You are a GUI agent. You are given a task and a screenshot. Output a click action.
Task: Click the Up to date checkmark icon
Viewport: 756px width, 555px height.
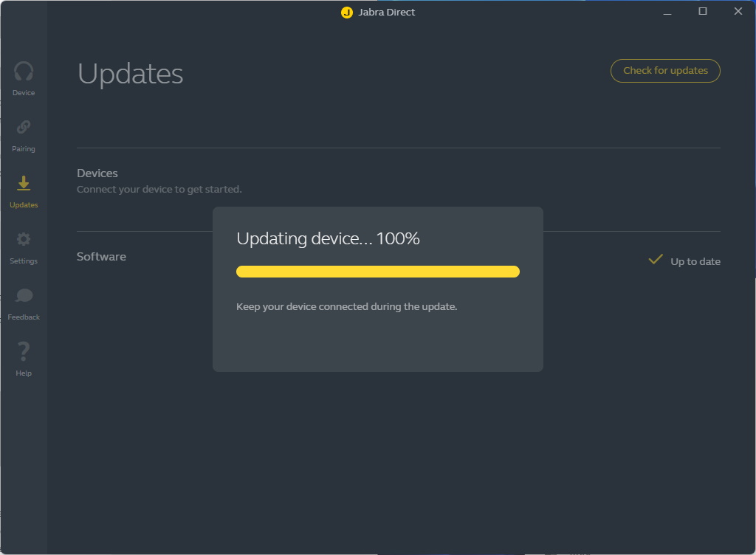(656, 260)
